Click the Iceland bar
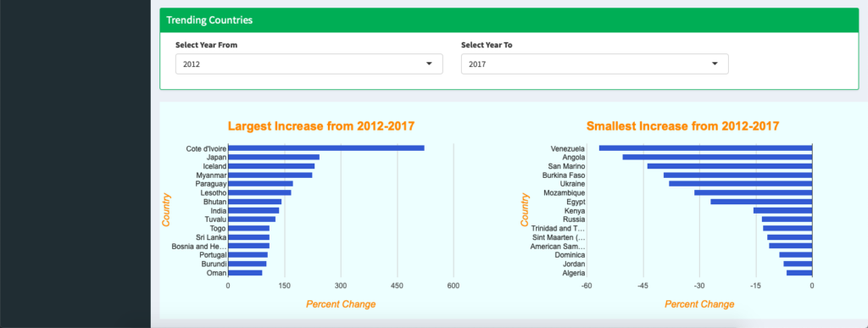 point(271,166)
